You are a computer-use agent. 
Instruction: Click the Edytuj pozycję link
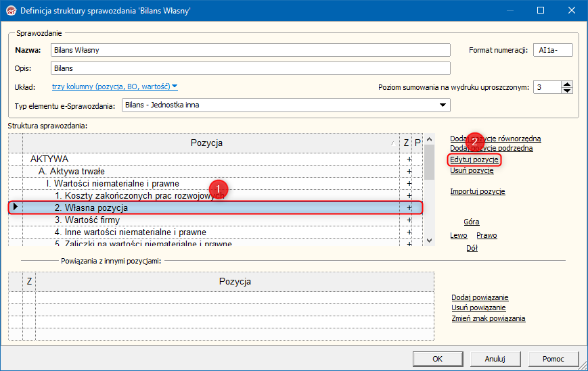474,159
